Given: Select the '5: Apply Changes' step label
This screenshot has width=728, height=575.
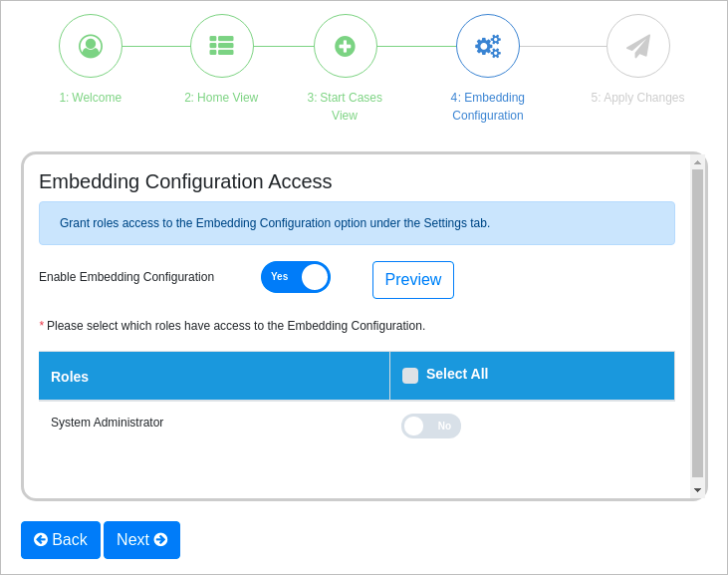Looking at the screenshot, I should click(637, 98).
